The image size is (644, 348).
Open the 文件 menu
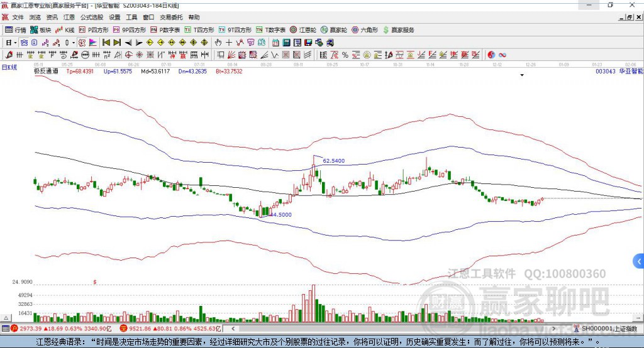tap(18, 17)
